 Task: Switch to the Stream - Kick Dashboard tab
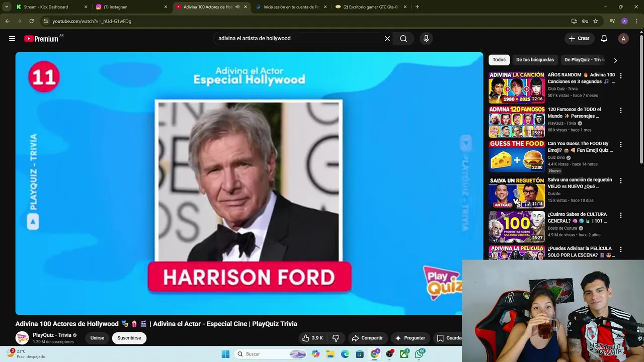[x=50, y=7]
